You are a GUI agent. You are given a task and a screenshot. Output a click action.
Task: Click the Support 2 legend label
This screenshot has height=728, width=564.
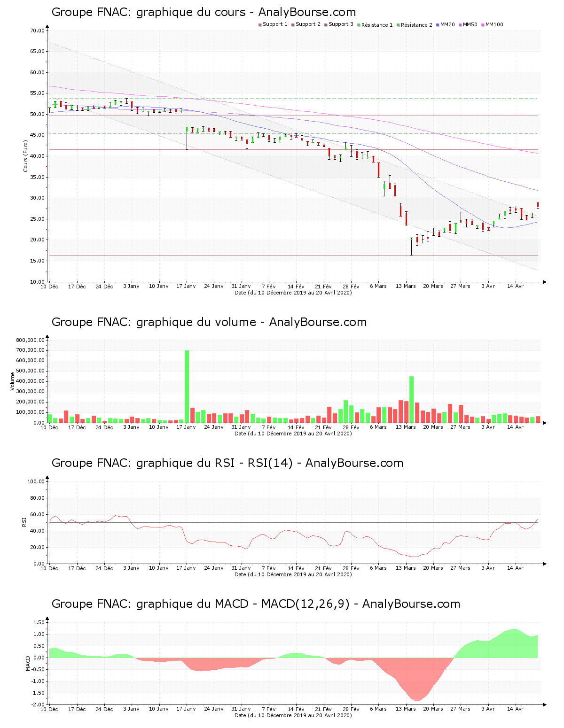[308, 24]
